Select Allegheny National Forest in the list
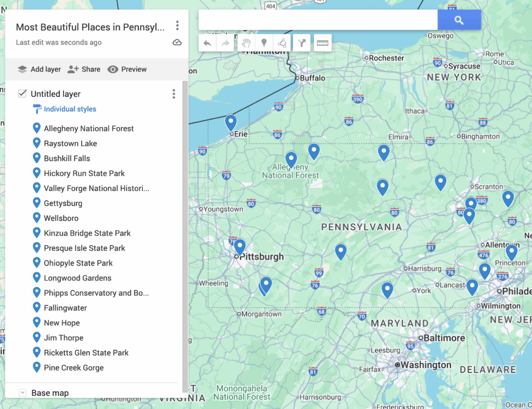The width and height of the screenshot is (532, 409). pyautogui.click(x=88, y=129)
